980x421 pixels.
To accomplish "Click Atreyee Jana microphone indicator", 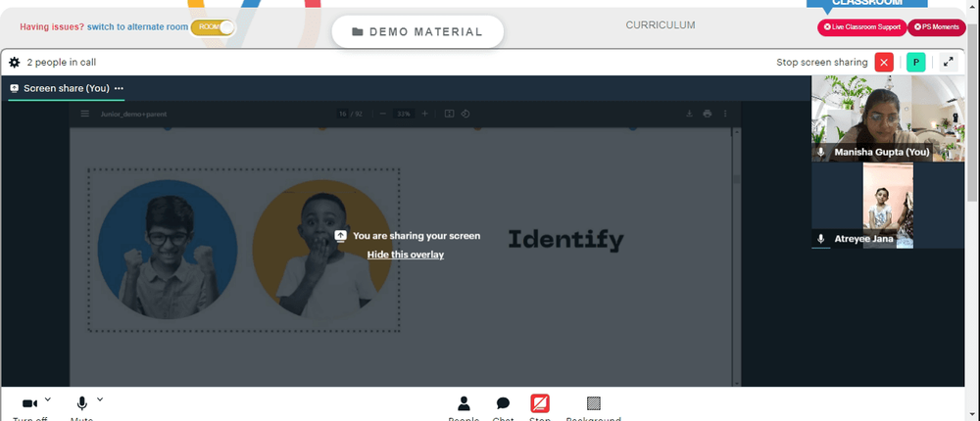I will coord(821,239).
